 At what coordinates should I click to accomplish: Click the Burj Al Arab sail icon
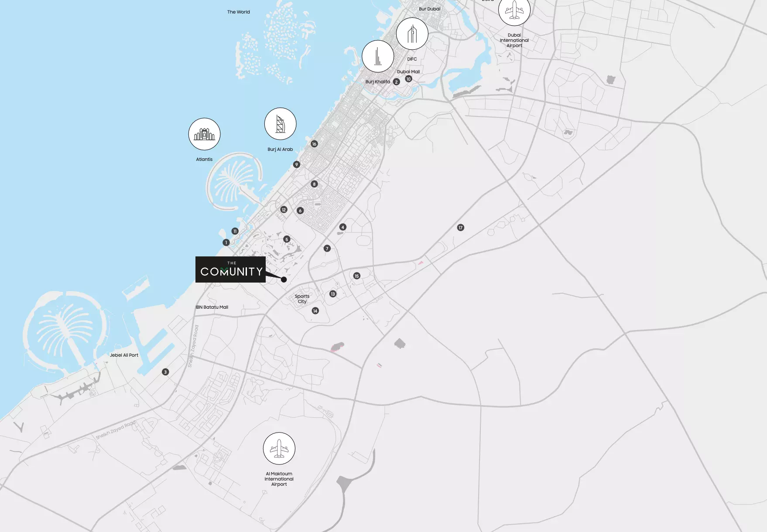pyautogui.click(x=280, y=123)
